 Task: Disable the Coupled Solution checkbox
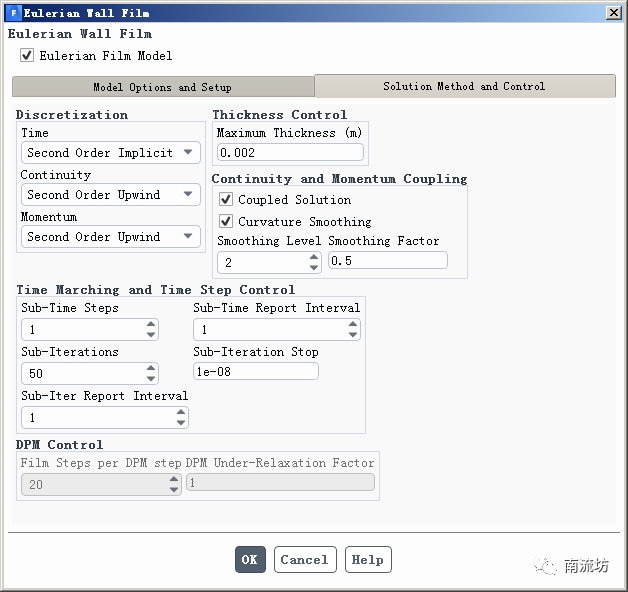[226, 199]
